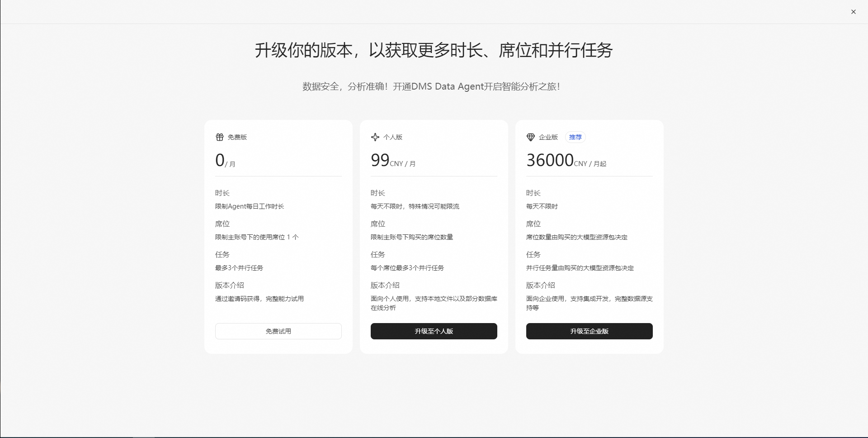This screenshot has width=868, height=438.
Task: Click the 任务 label in 企业版 card
Action: click(x=533, y=255)
